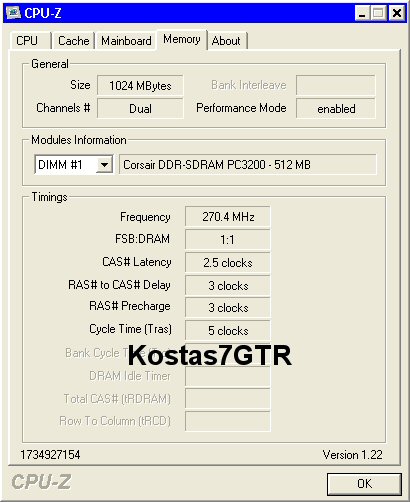Click the Size field showing 1024 MBytes

coord(140,85)
